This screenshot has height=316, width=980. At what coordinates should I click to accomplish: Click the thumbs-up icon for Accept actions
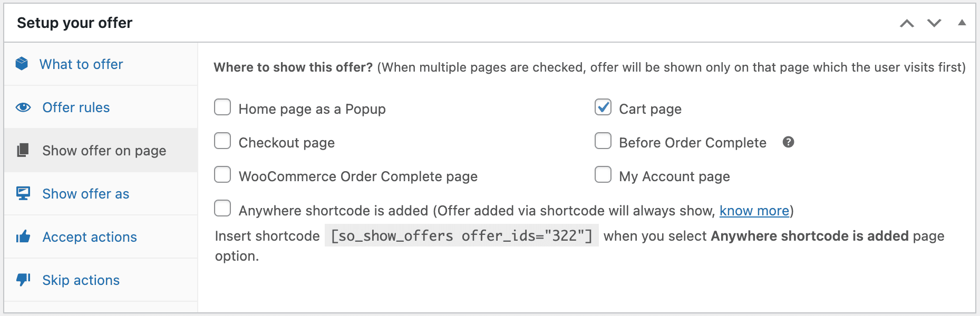click(x=23, y=236)
